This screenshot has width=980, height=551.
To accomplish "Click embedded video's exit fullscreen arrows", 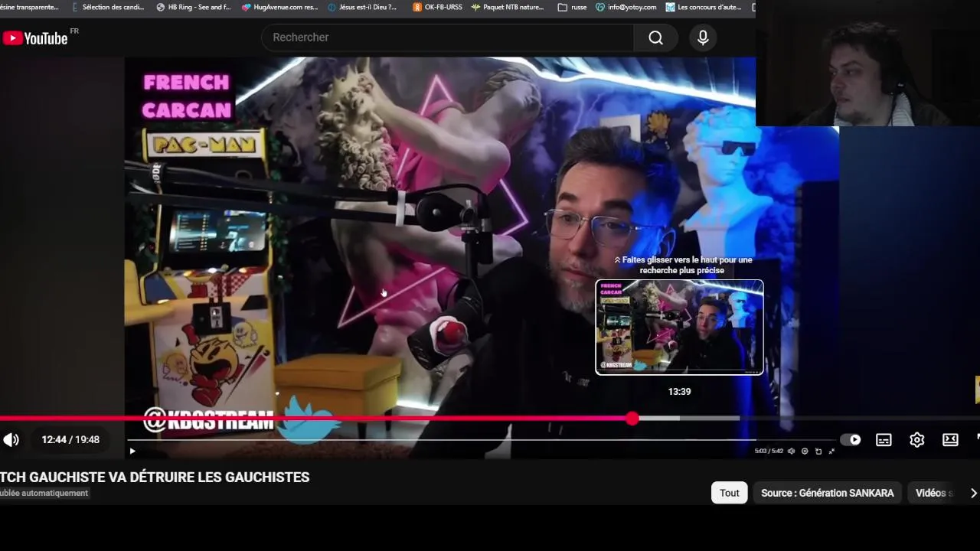I will 832,452.
